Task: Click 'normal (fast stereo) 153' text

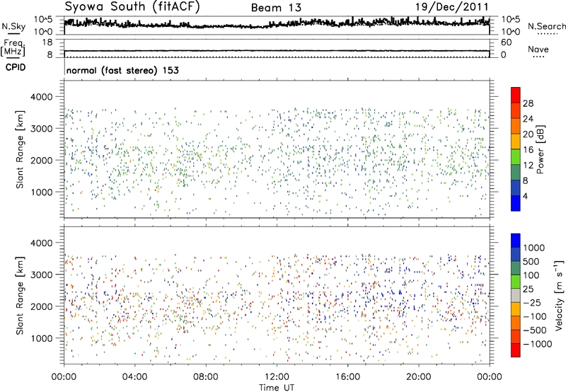Action: point(122,70)
